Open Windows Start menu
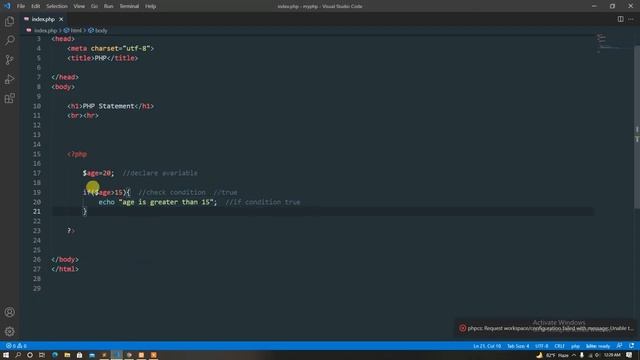This screenshot has height=360, width=640. tap(6, 355)
